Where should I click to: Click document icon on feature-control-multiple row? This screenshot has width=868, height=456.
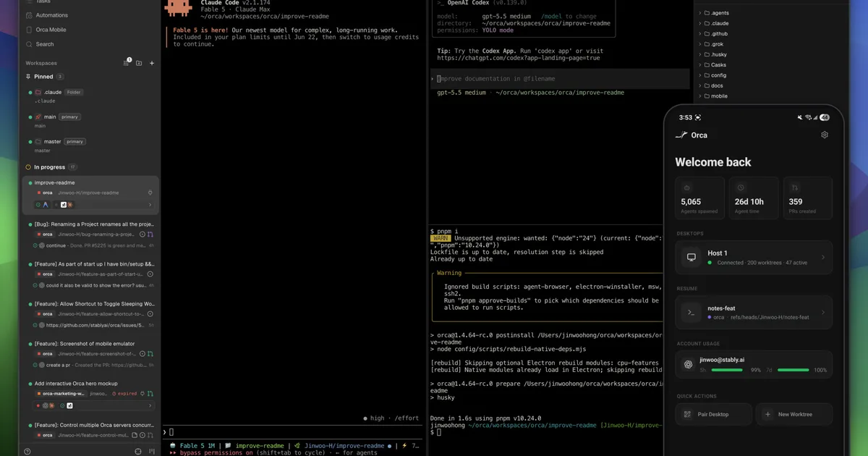135,435
